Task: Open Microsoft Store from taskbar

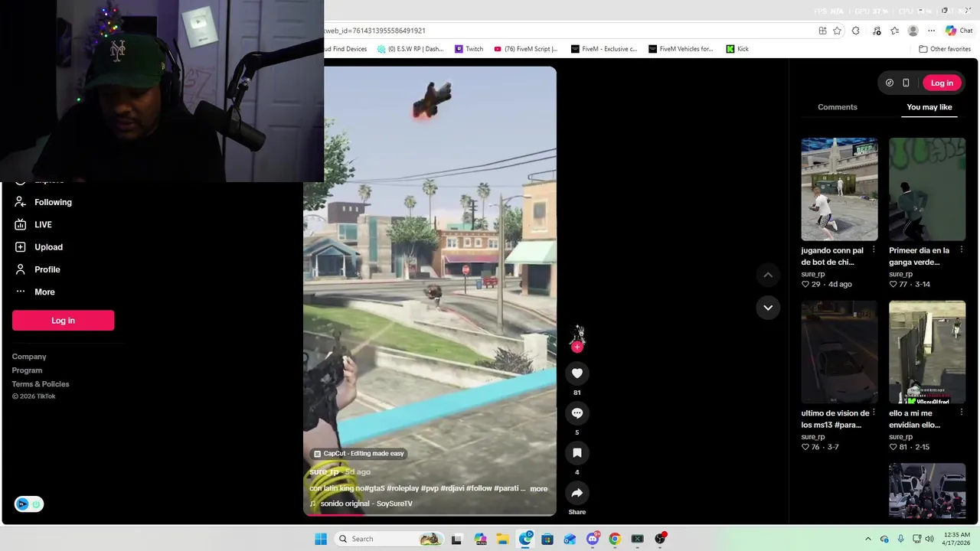Action: click(x=547, y=539)
